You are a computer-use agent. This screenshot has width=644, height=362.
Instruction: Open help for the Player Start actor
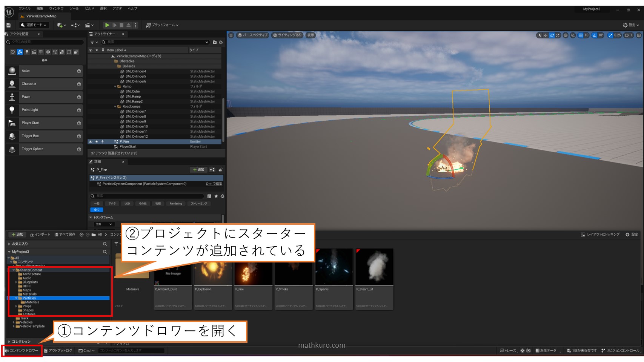coord(79,123)
